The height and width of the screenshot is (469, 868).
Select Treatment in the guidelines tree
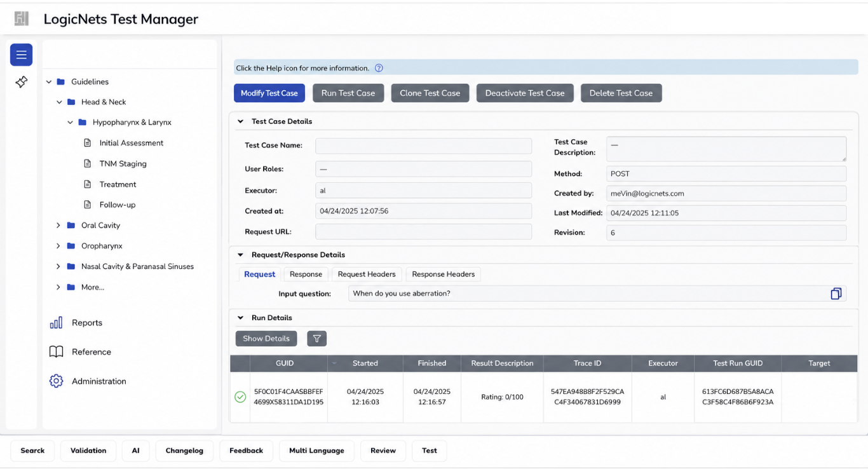pos(118,184)
